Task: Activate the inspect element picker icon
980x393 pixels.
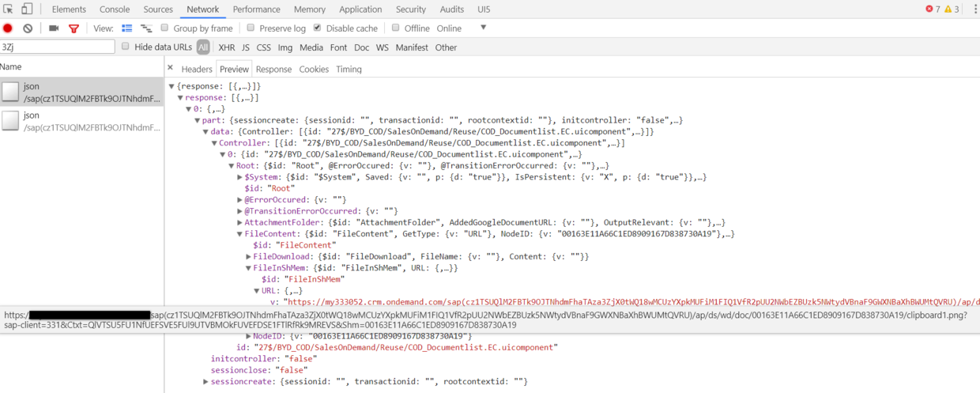Action: click(9, 9)
